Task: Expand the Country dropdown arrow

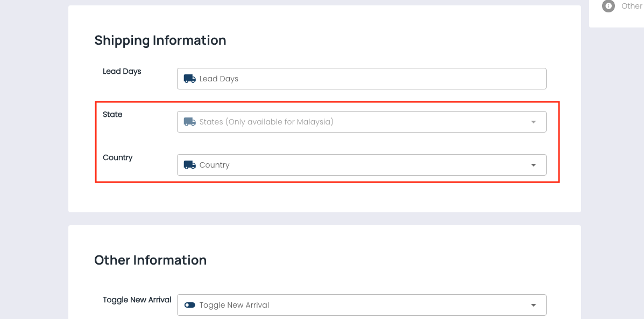Action: pyautogui.click(x=533, y=165)
